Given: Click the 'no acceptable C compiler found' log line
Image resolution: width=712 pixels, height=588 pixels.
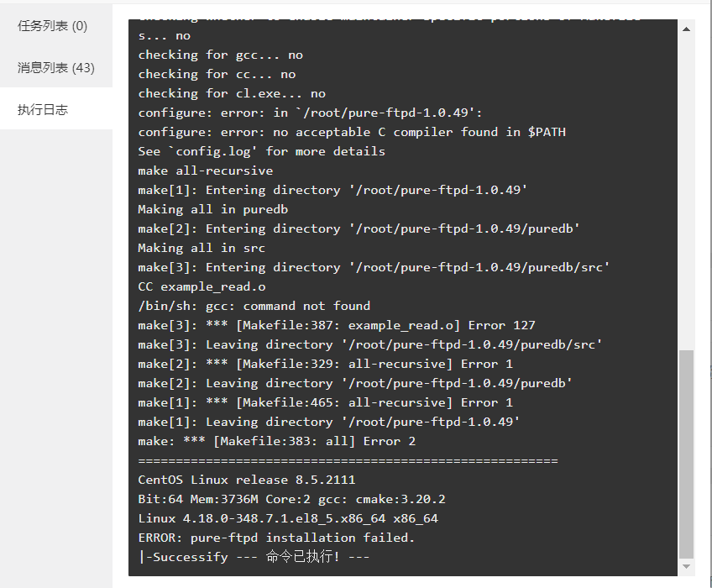Looking at the screenshot, I should pos(352,132).
